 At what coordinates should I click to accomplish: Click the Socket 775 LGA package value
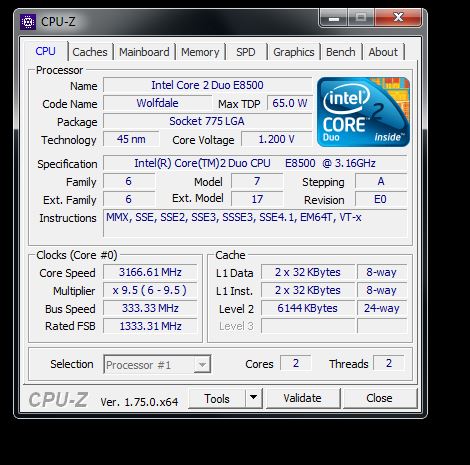click(207, 121)
